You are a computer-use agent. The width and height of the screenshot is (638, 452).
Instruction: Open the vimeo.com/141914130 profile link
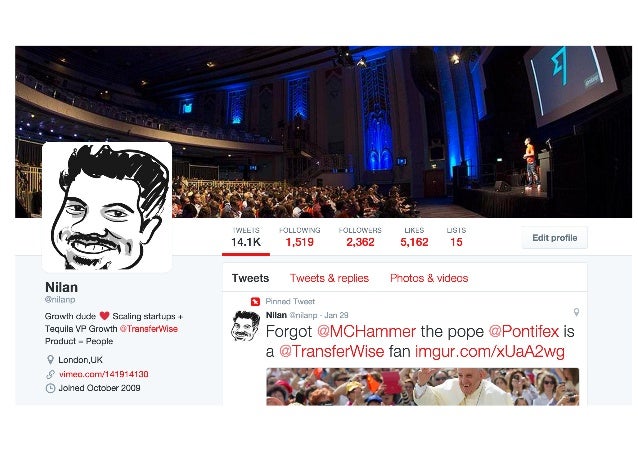104,374
